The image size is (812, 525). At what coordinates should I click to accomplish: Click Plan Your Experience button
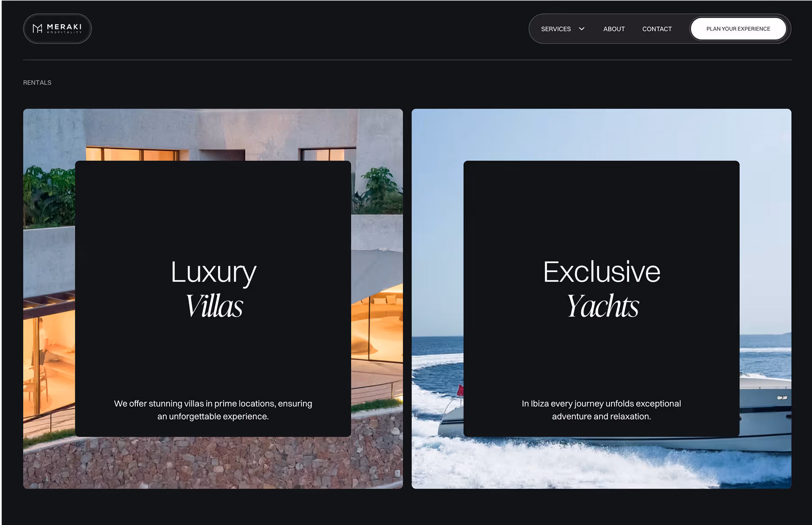pos(738,29)
